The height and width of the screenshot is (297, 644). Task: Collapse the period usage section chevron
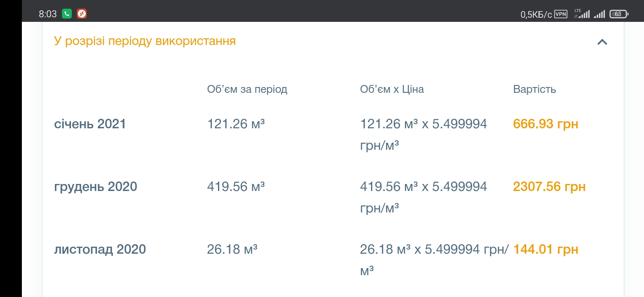pyautogui.click(x=602, y=42)
